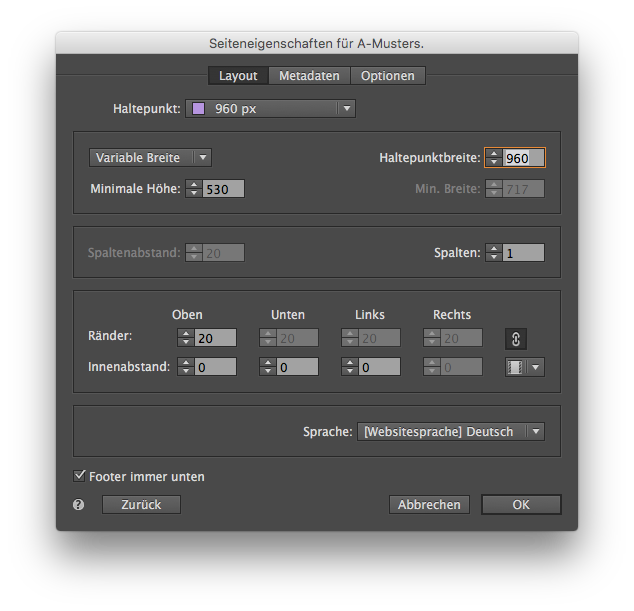Click the Rechts column header
Screen dimensions: 634x611
pos(452,315)
